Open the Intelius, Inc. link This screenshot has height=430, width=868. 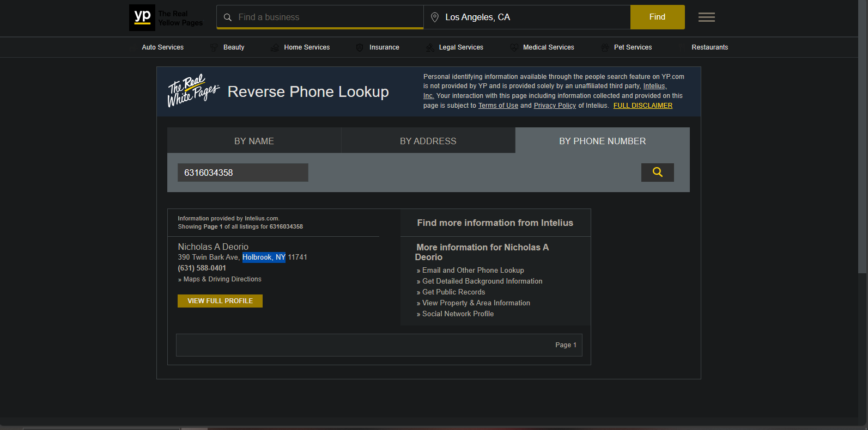click(654, 86)
